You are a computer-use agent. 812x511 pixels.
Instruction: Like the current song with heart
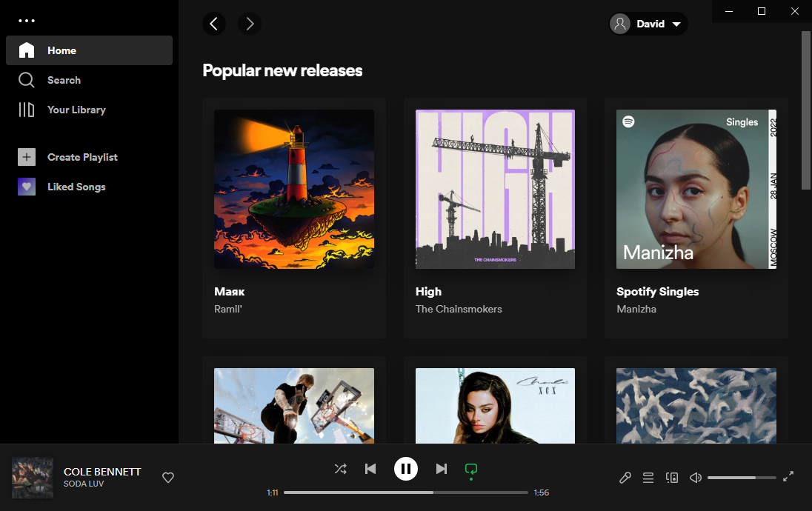click(x=167, y=478)
